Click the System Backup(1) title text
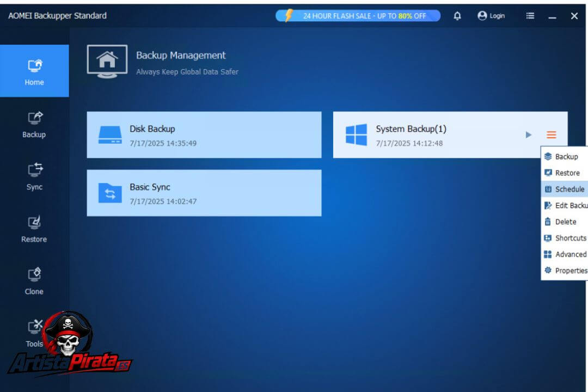Viewport: 588px width, 392px height. tap(411, 129)
